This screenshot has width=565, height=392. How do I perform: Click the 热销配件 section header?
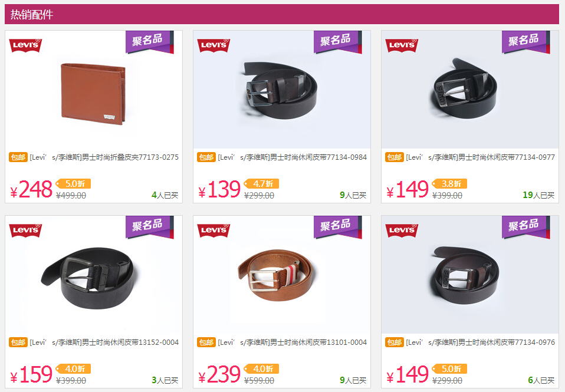[32, 14]
